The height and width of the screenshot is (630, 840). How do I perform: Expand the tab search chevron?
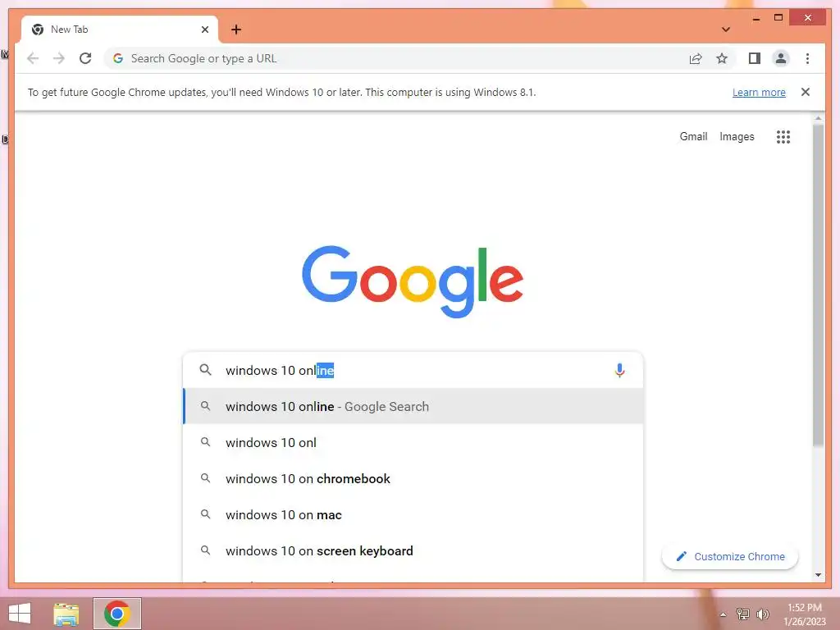tap(725, 30)
